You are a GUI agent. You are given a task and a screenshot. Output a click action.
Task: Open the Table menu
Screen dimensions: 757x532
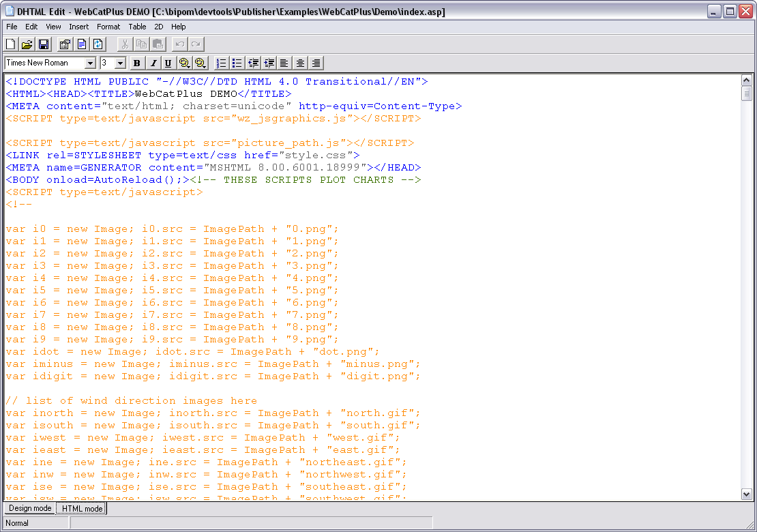coord(137,27)
